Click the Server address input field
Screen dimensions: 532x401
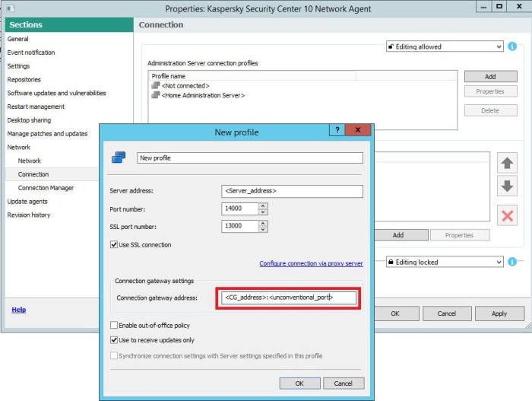pos(292,191)
